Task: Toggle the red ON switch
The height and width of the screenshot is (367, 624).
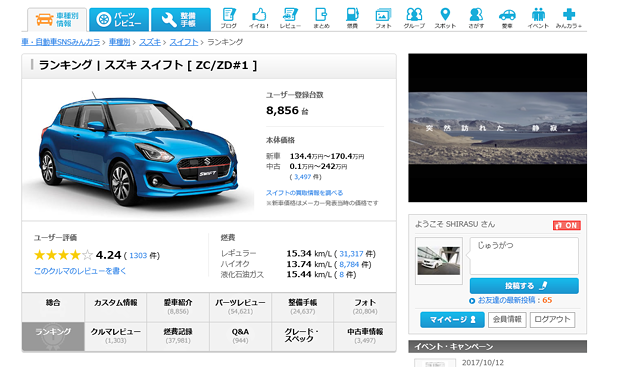Action: coord(567,225)
